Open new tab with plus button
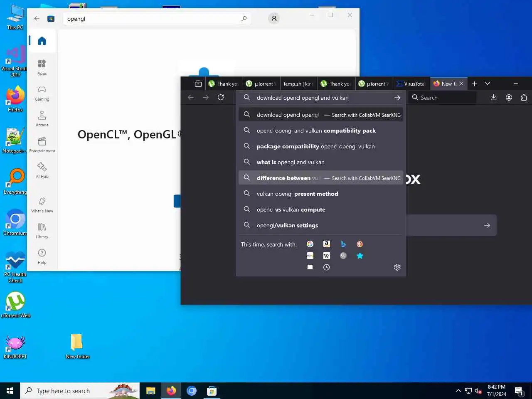 tap(474, 84)
